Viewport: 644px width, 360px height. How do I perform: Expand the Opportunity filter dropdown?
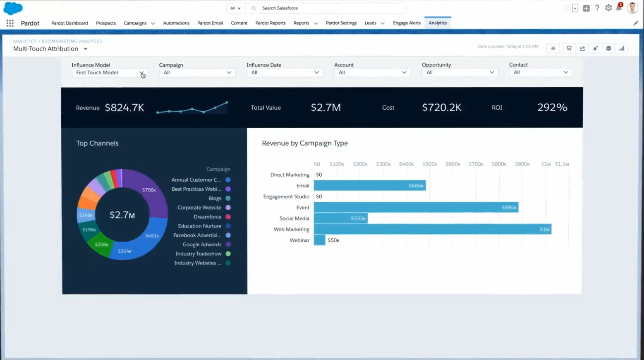[x=460, y=72]
